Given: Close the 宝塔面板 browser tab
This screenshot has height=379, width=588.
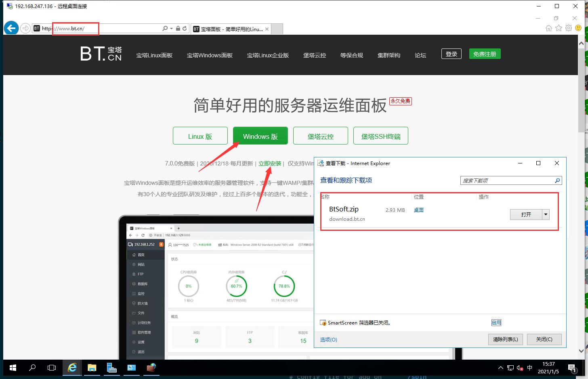Looking at the screenshot, I should [x=267, y=29].
